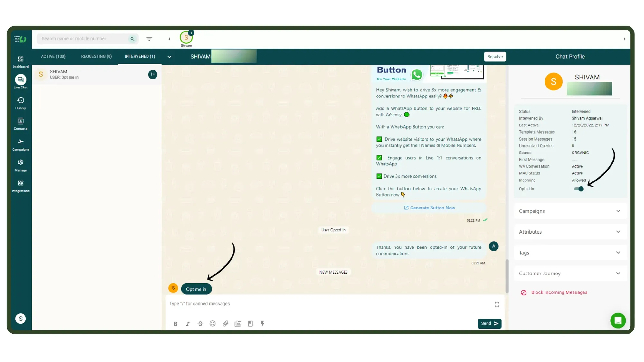Click the Resolve button for chat

[495, 56]
